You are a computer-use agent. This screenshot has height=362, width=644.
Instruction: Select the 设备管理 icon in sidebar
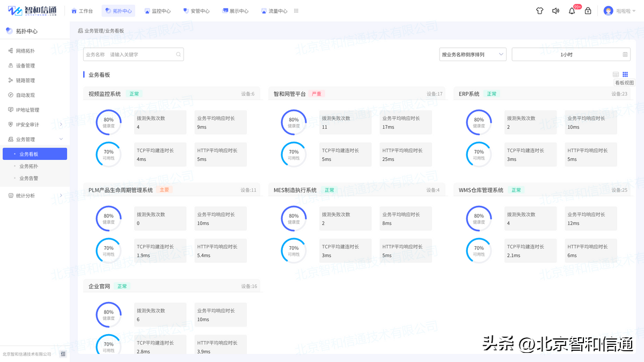(x=12, y=65)
